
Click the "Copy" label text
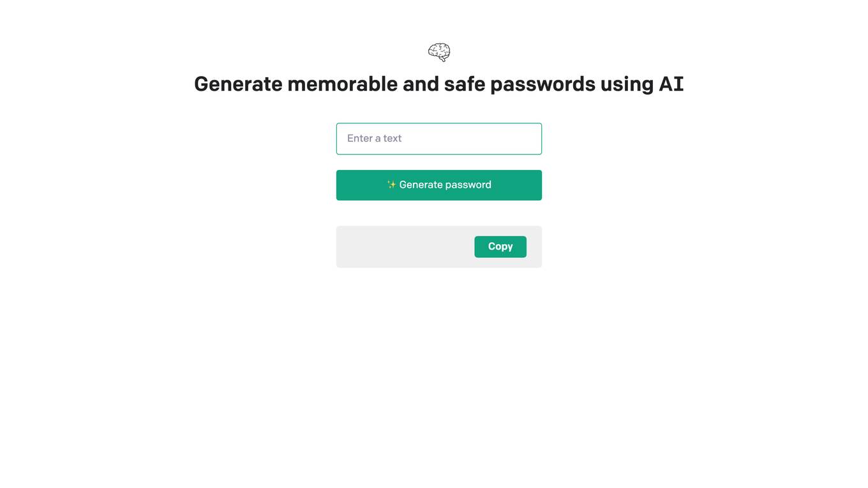coord(500,247)
